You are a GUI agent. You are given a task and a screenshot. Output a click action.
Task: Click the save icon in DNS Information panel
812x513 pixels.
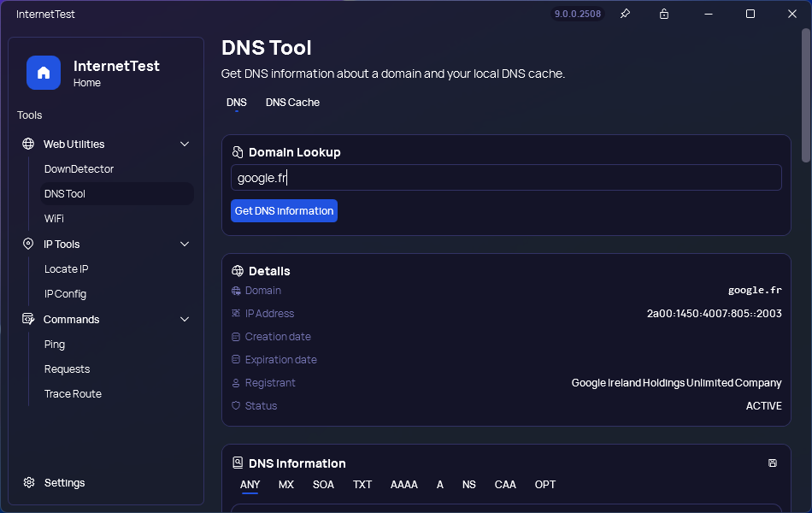click(x=772, y=463)
